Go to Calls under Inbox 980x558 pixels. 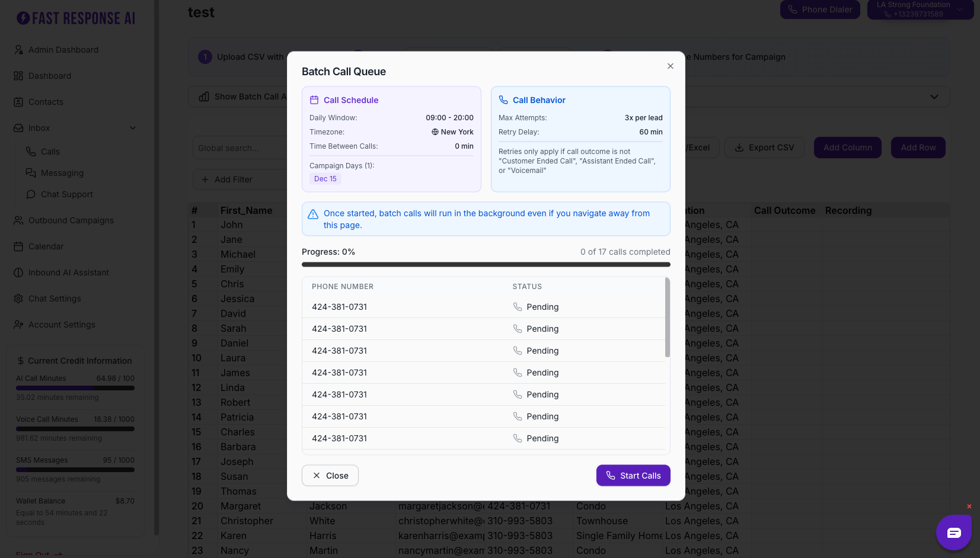[x=50, y=152]
